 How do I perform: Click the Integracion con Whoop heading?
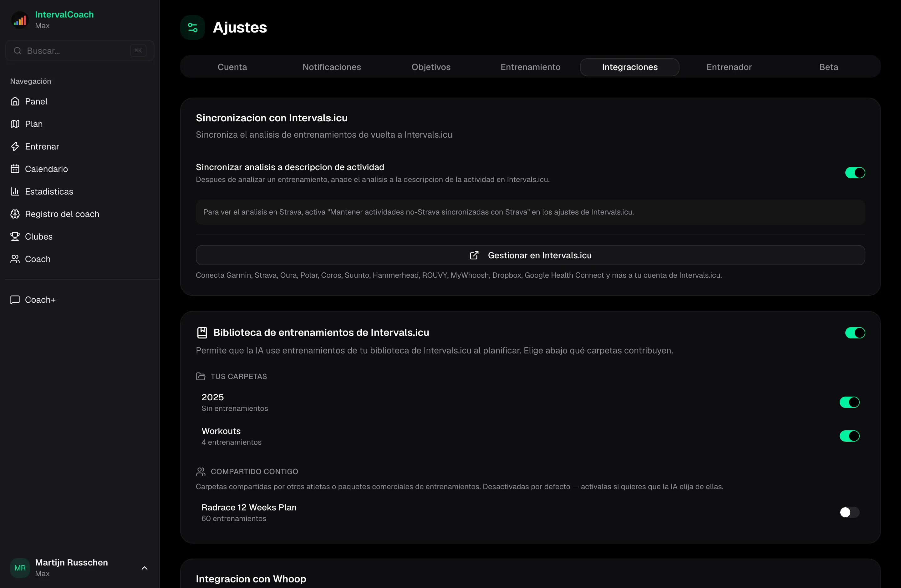(x=251, y=579)
